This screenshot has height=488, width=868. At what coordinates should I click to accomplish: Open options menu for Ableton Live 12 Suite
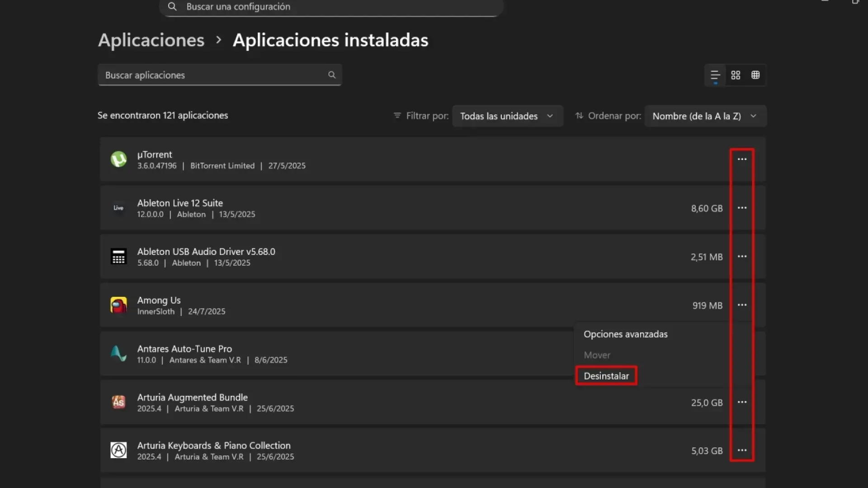point(742,208)
